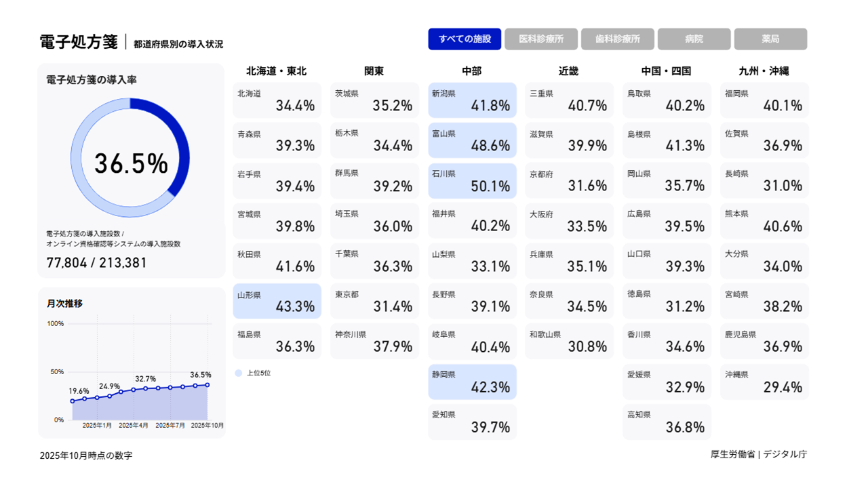868x488 pixels.
Task: Switch to the 歯科診療所 tab
Action: click(617, 39)
